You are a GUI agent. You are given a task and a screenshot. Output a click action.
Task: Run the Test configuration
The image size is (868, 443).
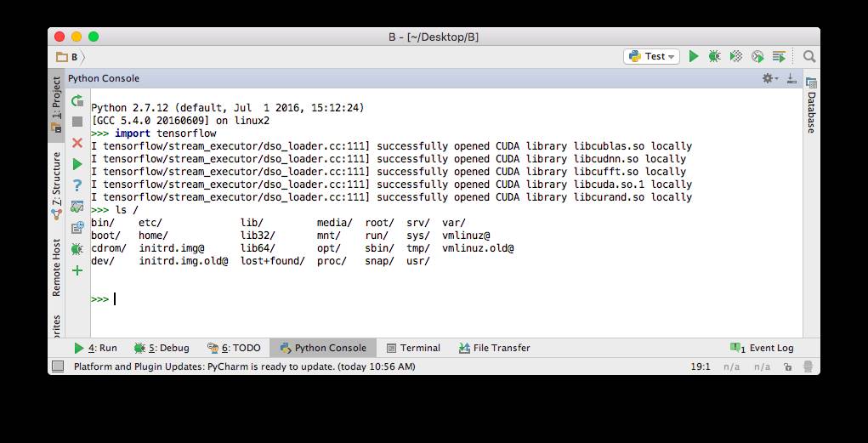[x=693, y=56]
